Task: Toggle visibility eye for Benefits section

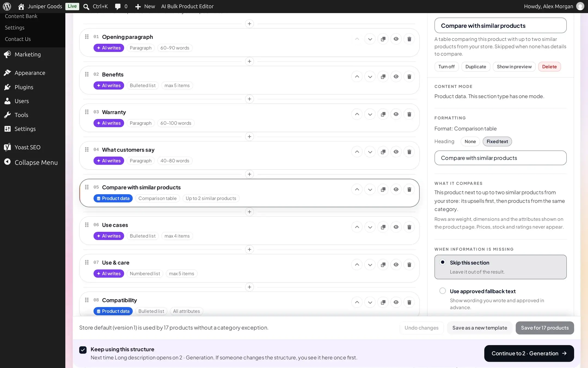Action: pos(396,77)
